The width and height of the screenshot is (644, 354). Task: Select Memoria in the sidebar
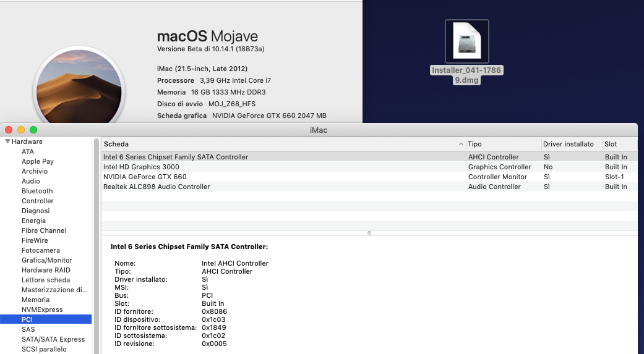(x=35, y=300)
